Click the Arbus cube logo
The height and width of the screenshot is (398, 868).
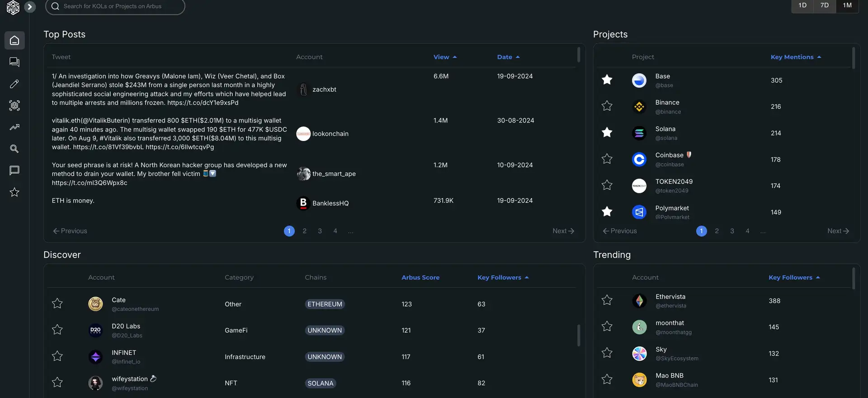point(13,7)
